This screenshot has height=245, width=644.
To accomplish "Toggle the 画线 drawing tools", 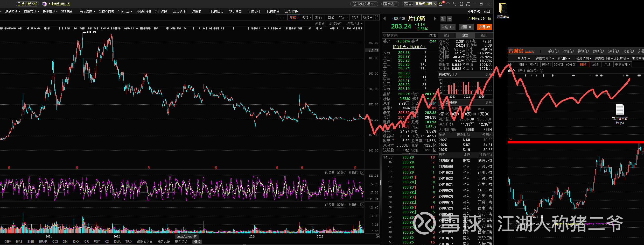I will (x=331, y=17).
